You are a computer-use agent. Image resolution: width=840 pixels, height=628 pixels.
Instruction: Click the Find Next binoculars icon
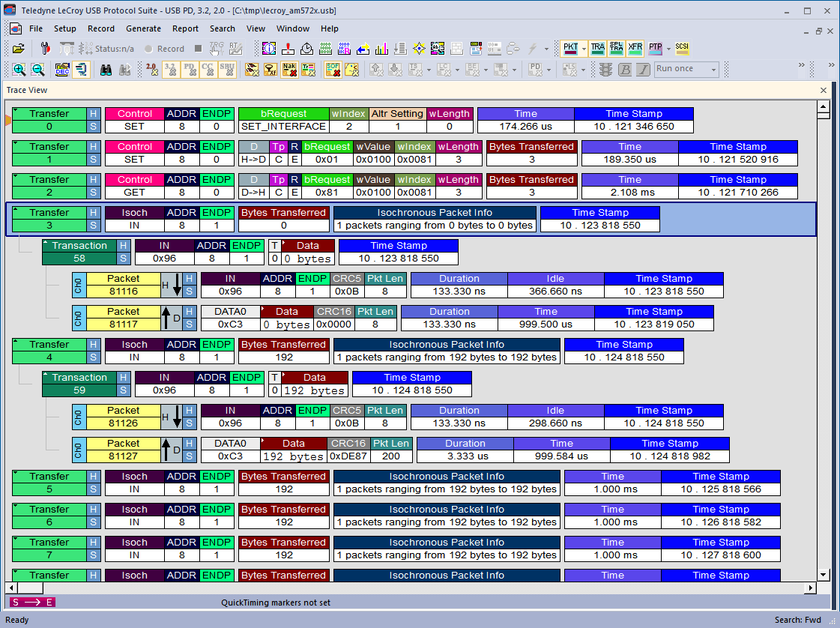125,69
